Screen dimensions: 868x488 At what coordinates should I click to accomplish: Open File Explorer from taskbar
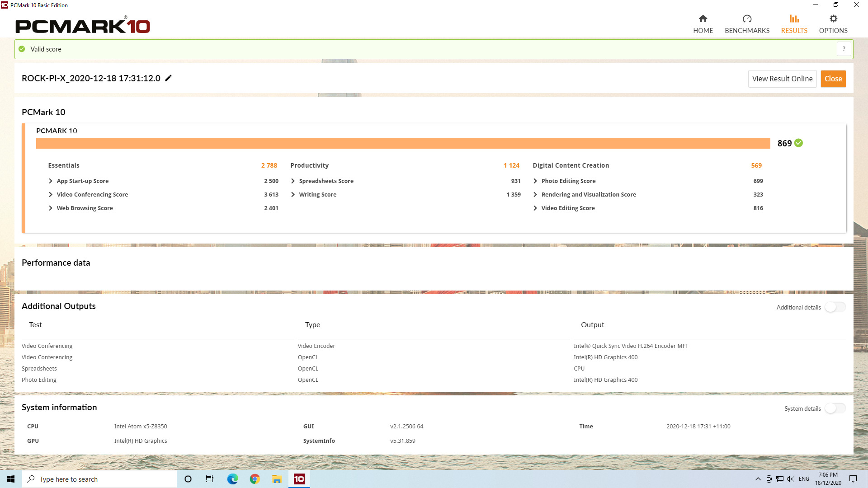tap(277, 479)
